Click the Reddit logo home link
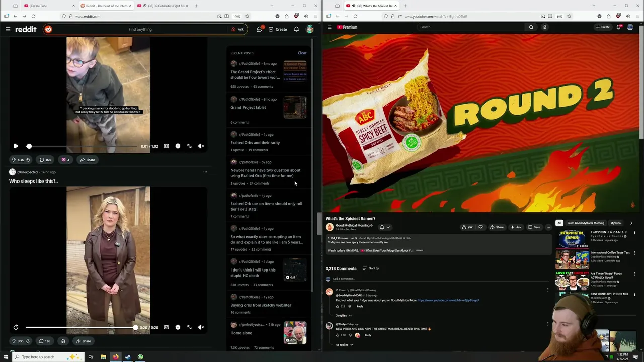The image size is (644, 362). [x=26, y=29]
